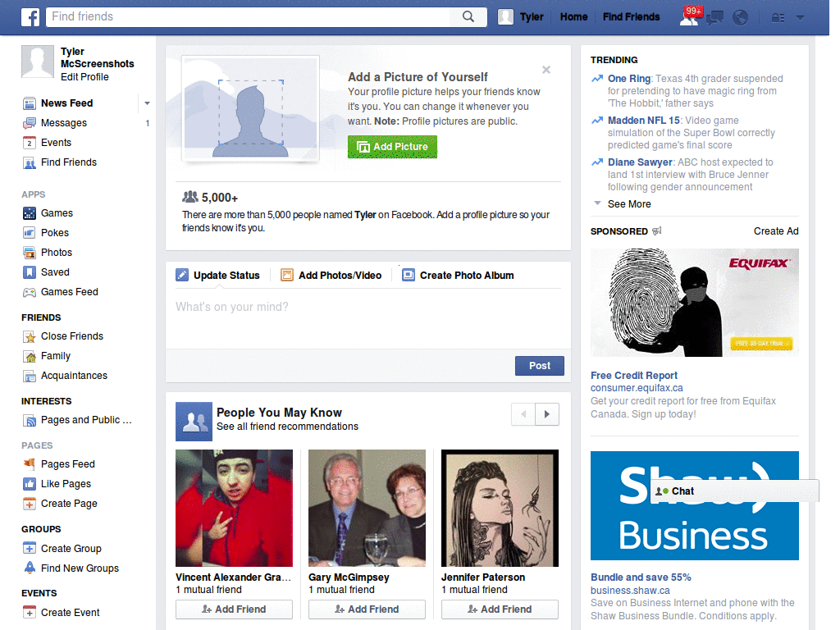
Task: Click Find Friends sidebar icon
Action: (x=30, y=163)
